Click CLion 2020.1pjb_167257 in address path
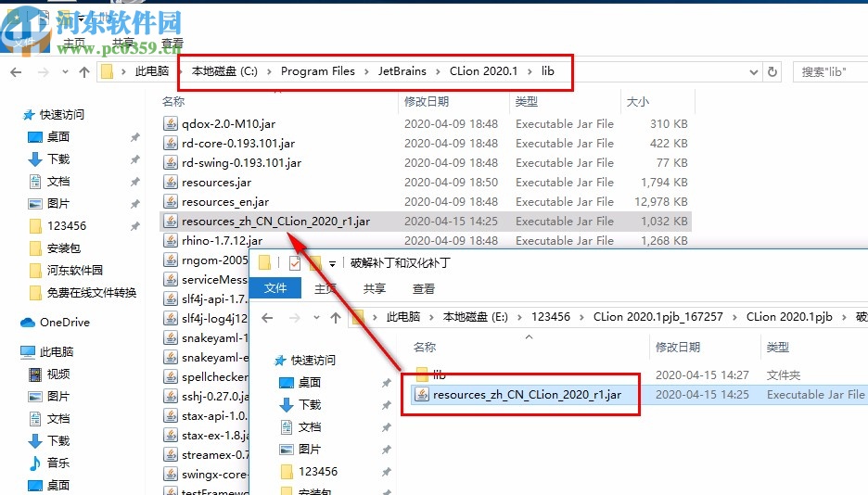 (658, 317)
